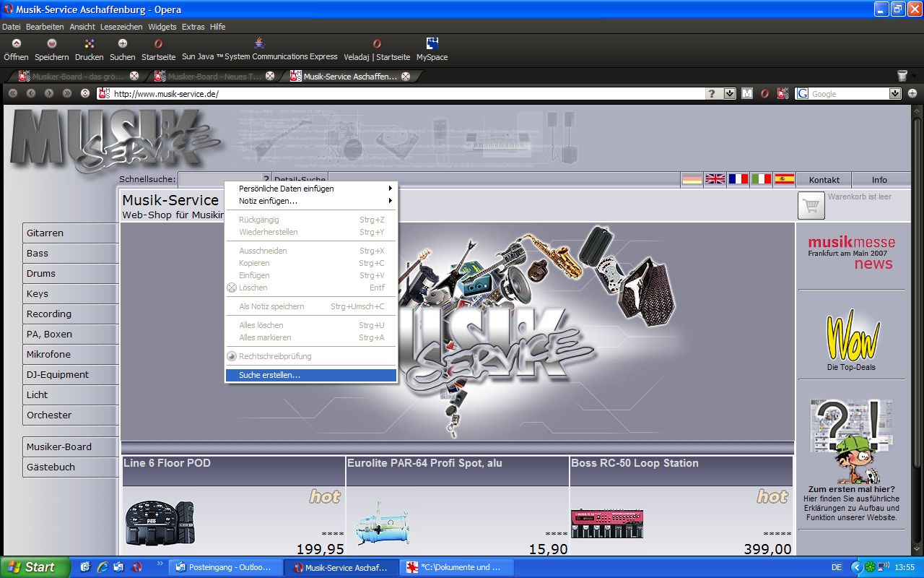Close the Musiker-Board - das grö... tab

(134, 76)
